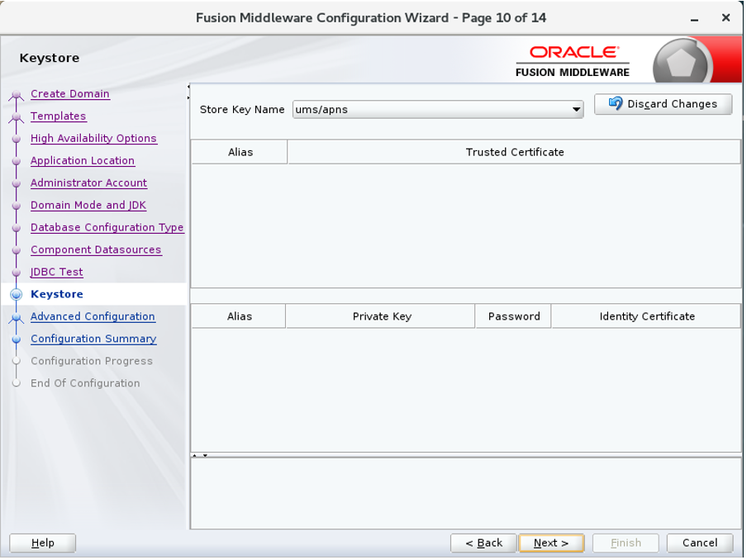Click the Alias header of Trusted Certificate table
This screenshot has width=747, height=560.
click(x=240, y=152)
